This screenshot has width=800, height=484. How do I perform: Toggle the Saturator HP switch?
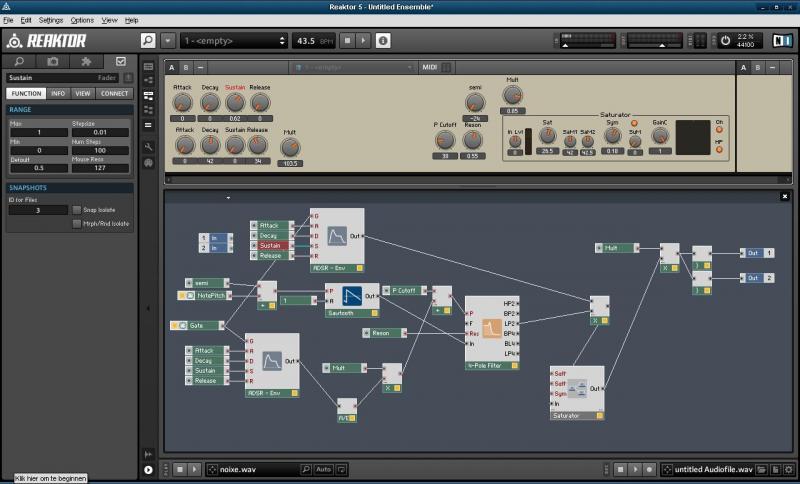tap(719, 149)
